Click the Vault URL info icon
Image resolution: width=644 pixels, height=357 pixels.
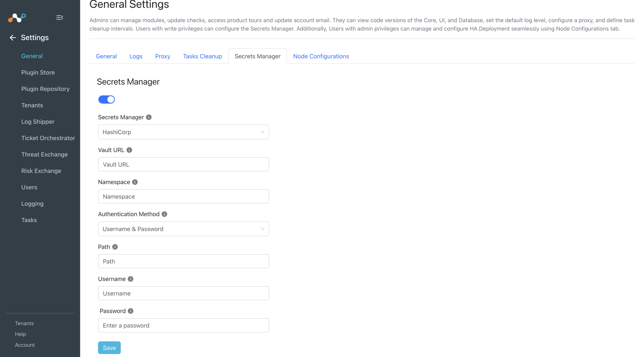click(x=130, y=150)
